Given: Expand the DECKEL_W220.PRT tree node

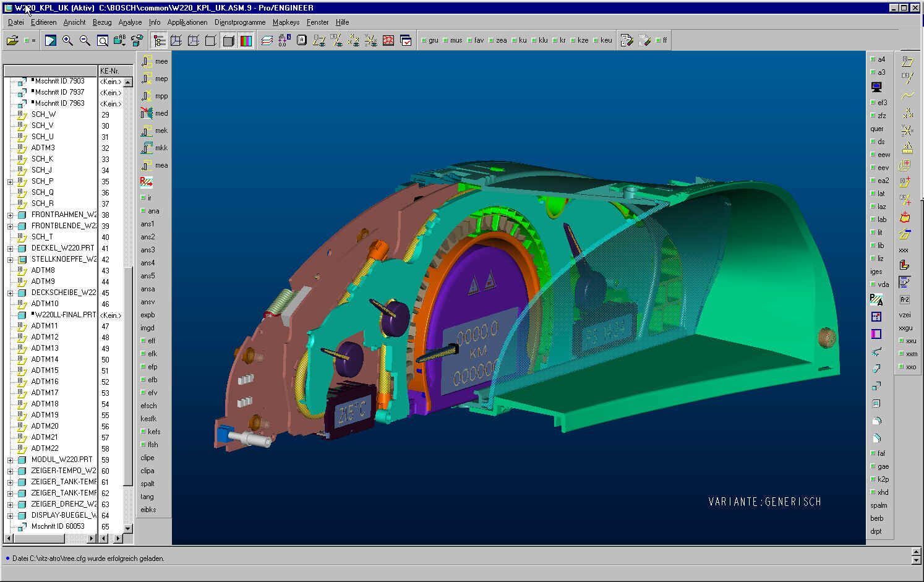Looking at the screenshot, I should point(10,249).
